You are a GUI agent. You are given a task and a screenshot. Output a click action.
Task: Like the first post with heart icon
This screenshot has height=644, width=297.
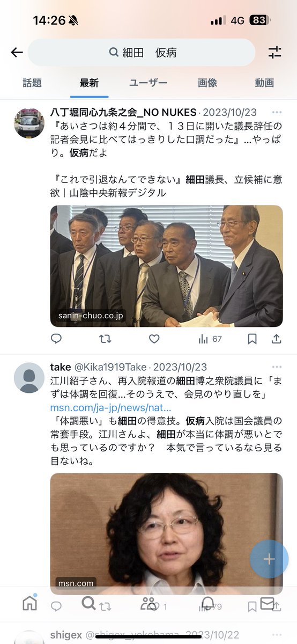click(x=154, y=339)
